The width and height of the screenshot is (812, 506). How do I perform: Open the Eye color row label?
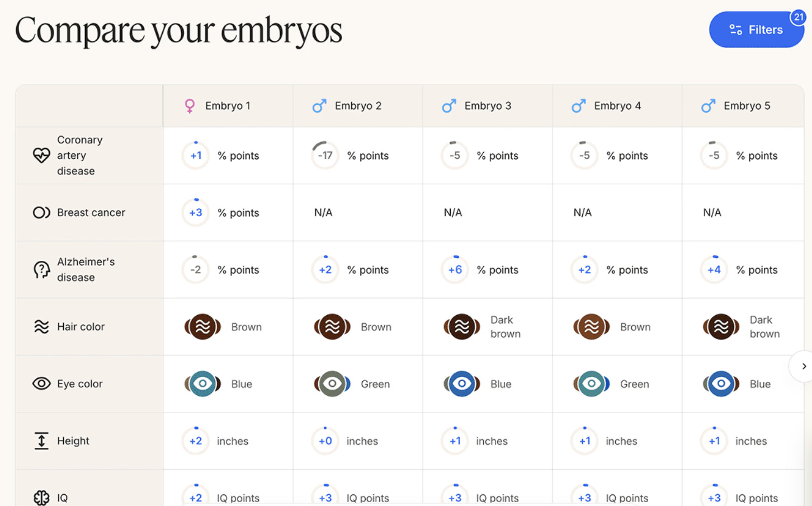[x=79, y=383]
